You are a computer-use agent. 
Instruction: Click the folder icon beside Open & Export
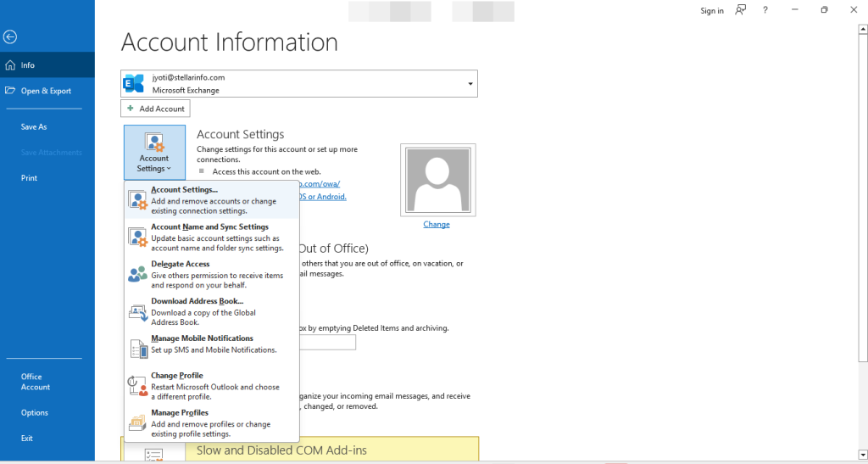[x=10, y=90]
